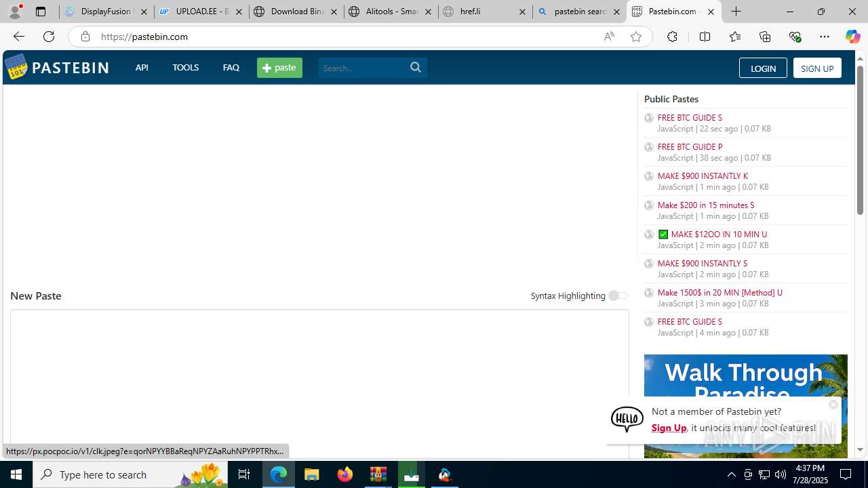Switch to the href.li tab

coord(485,12)
